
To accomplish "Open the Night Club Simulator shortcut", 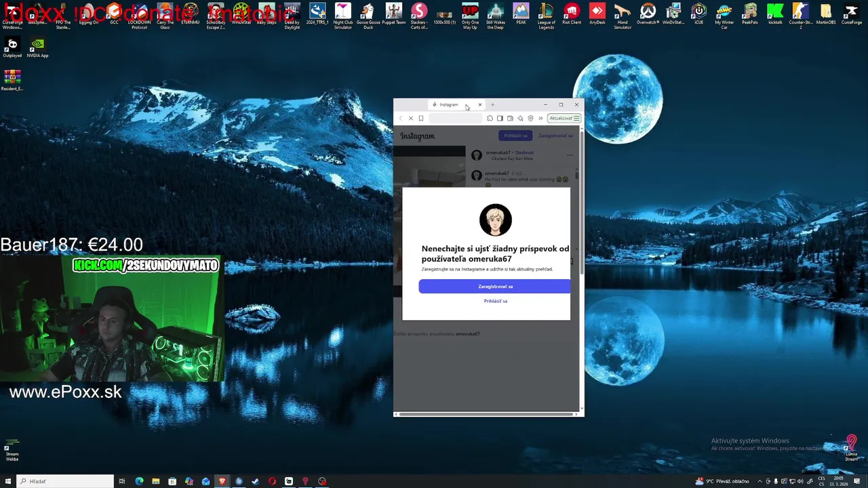I will point(343,16).
